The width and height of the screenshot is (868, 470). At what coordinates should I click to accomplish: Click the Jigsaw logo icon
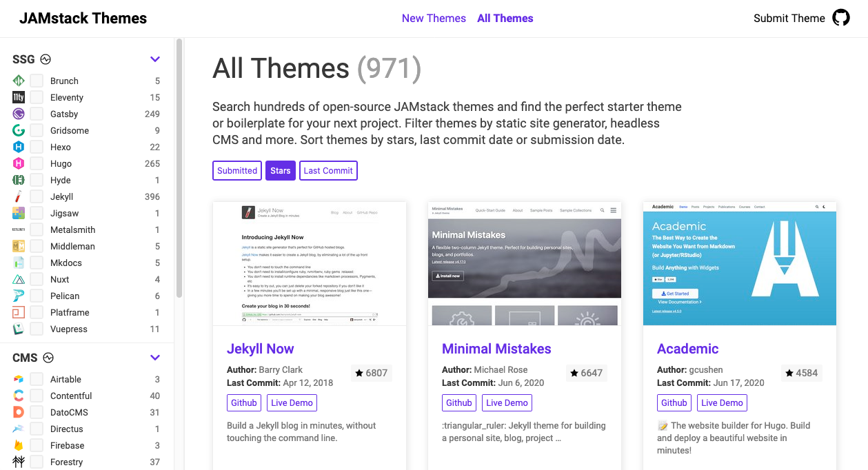19,213
